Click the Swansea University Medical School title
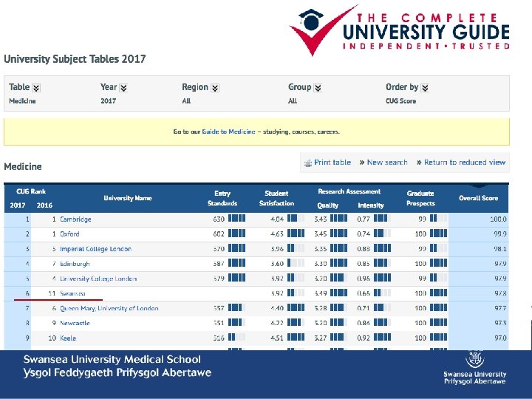This screenshot has width=532, height=399. coord(112,359)
